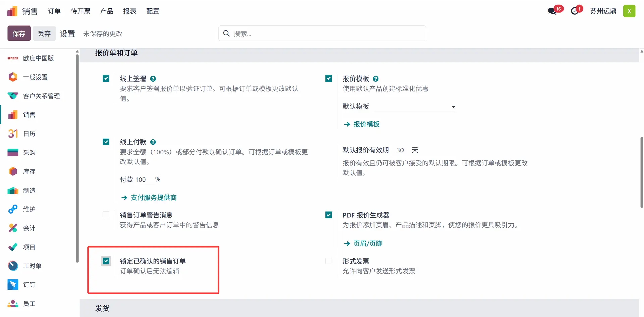Open 客户关系管理 settings in sidebar

click(x=41, y=96)
